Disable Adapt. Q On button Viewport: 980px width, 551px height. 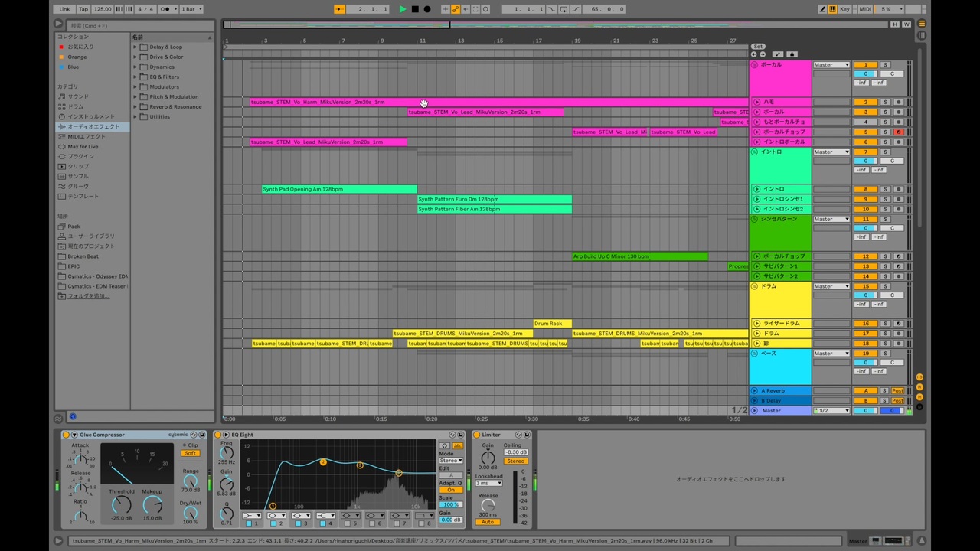pos(451,490)
